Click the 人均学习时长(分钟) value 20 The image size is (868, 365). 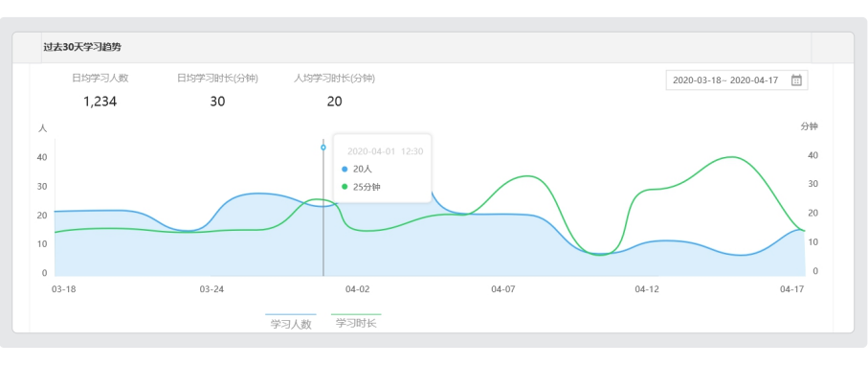pos(334,102)
